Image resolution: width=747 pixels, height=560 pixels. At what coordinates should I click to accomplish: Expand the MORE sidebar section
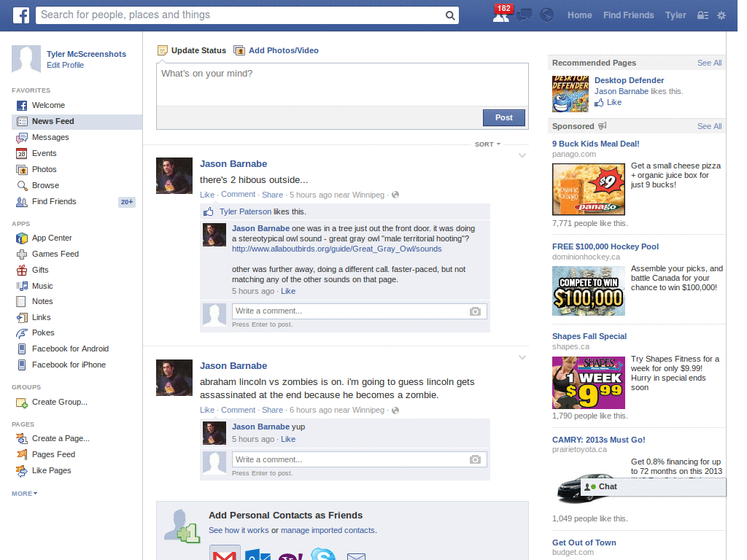click(24, 494)
